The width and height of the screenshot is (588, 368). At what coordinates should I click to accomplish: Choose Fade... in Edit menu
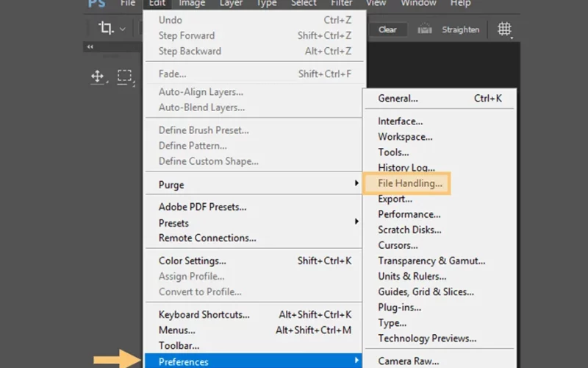coord(254,74)
